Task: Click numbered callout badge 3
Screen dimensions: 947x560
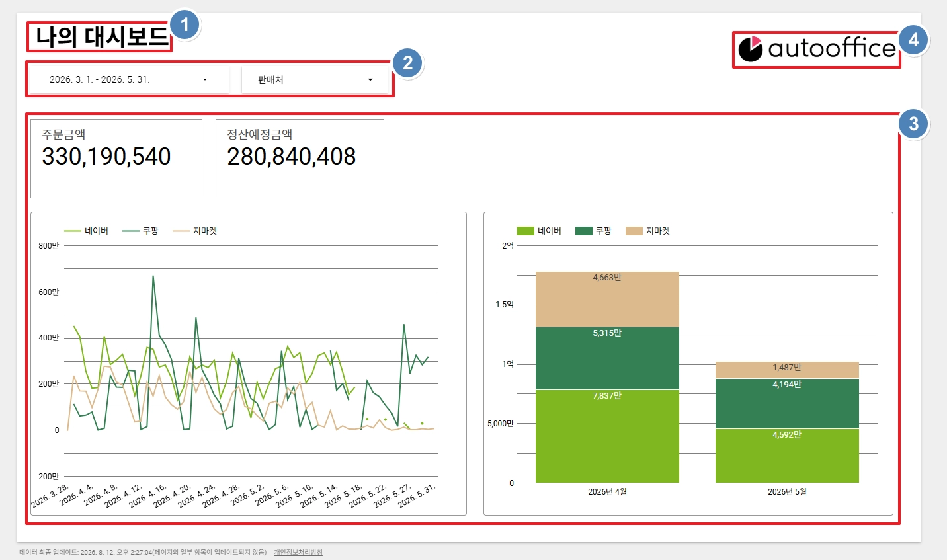Action: point(913,124)
